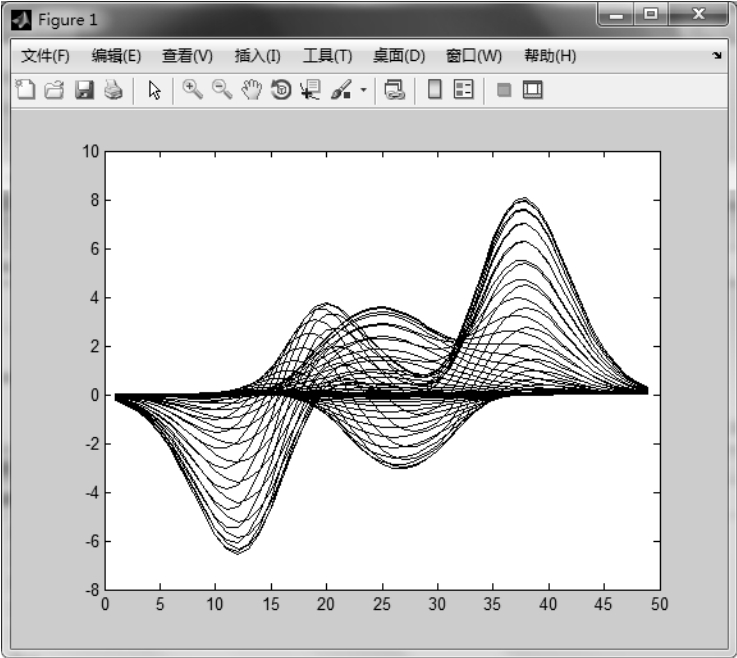Insert Colorbar using toolbar icon
The width and height of the screenshot is (737, 658).
(435, 89)
